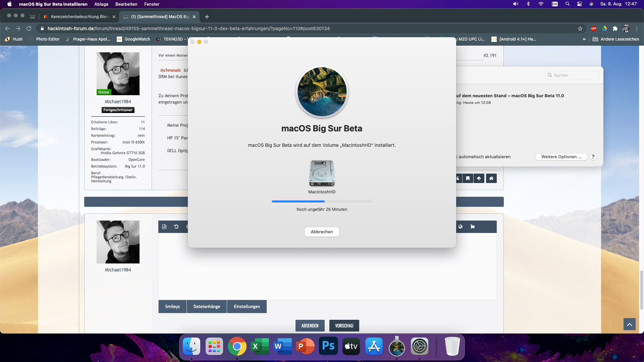Viewport: 644px width, 362px height.
Task: Click the home icon on the post
Action: (x=491, y=178)
